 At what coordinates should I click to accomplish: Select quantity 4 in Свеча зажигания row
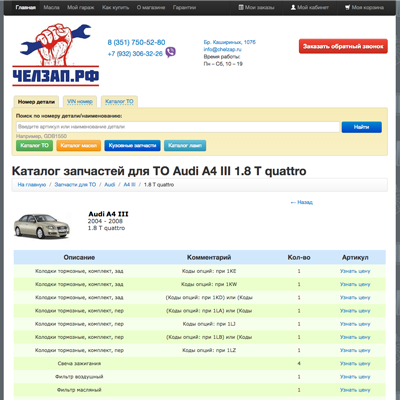pos(299,364)
